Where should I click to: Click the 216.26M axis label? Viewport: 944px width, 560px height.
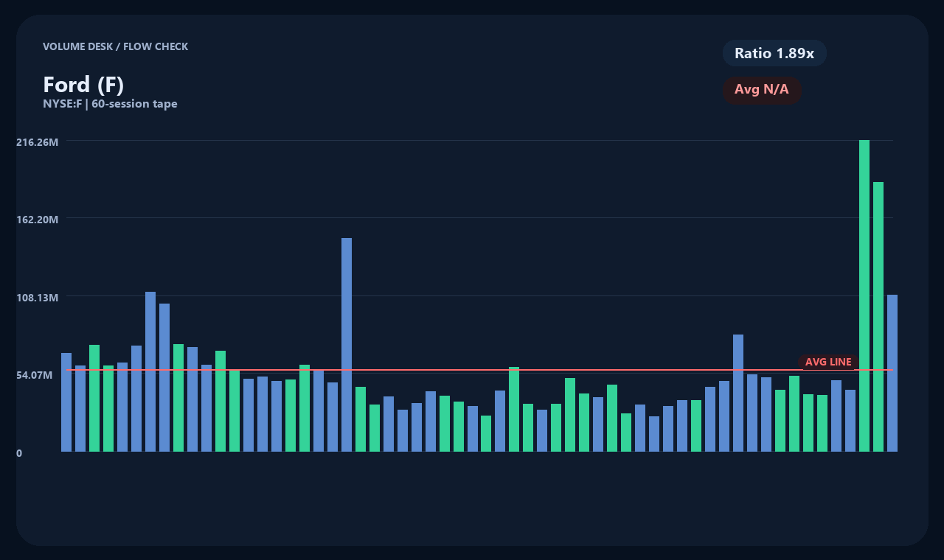37,142
